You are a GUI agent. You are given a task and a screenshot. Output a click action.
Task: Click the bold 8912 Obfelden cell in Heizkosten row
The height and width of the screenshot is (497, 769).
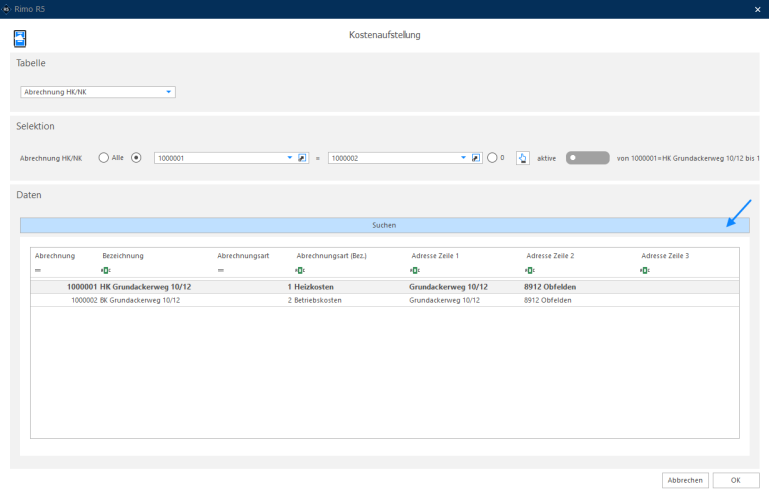pos(550,287)
